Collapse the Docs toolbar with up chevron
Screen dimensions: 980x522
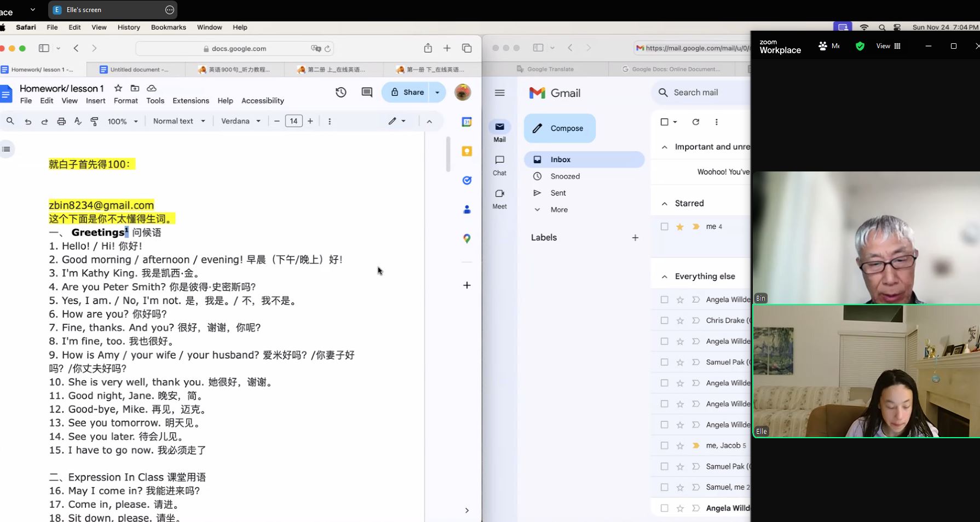tap(429, 122)
